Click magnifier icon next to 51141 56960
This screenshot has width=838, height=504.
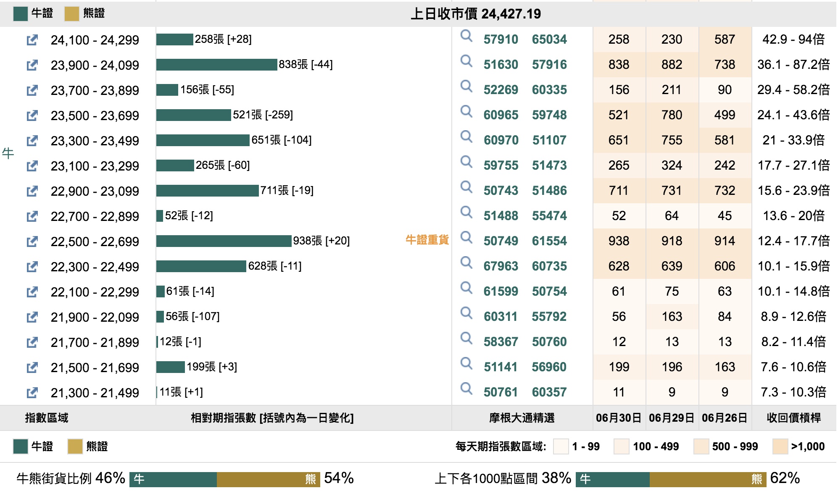click(x=466, y=364)
